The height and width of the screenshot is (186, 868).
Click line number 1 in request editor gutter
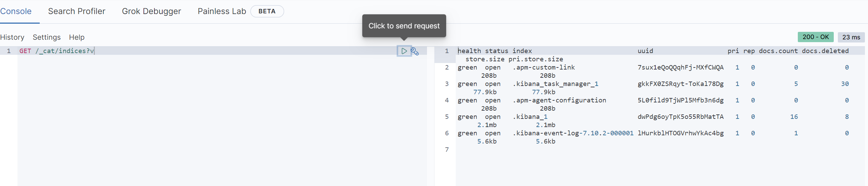click(x=9, y=51)
